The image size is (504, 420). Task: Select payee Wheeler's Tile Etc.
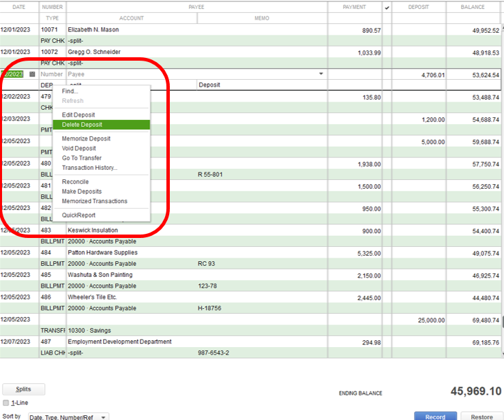[92, 297]
